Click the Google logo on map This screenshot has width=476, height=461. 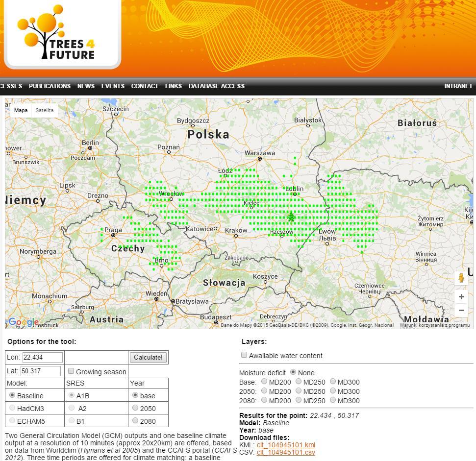(24, 322)
